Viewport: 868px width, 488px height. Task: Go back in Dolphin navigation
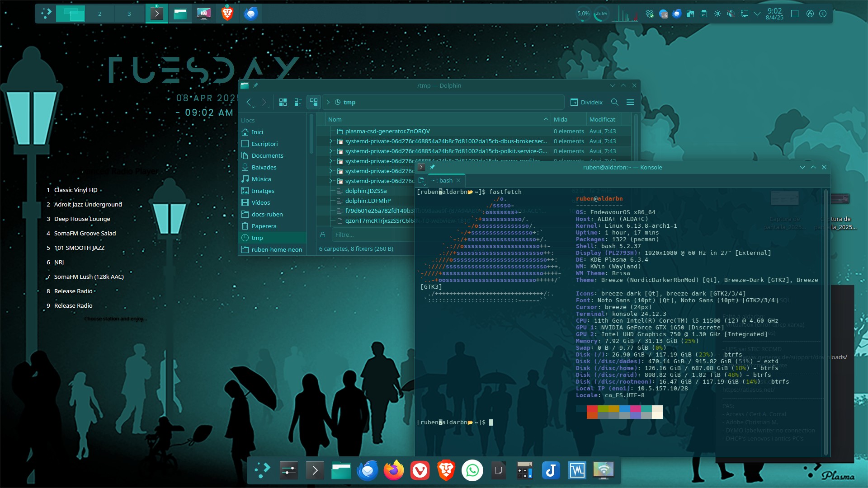coord(249,102)
